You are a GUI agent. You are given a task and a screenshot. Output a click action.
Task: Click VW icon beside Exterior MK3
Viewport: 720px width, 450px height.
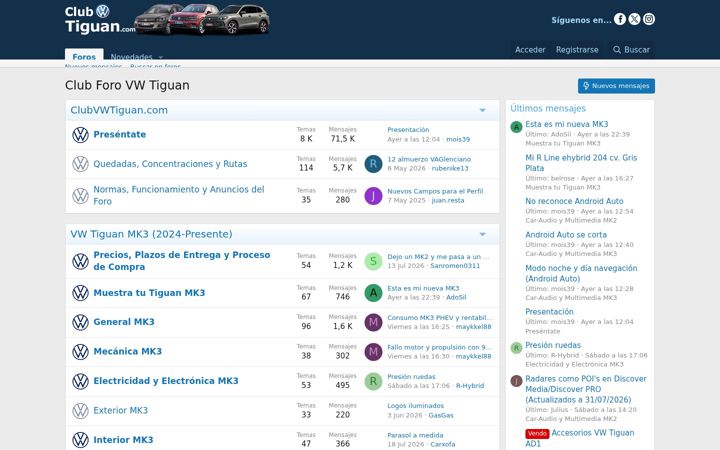(80, 411)
